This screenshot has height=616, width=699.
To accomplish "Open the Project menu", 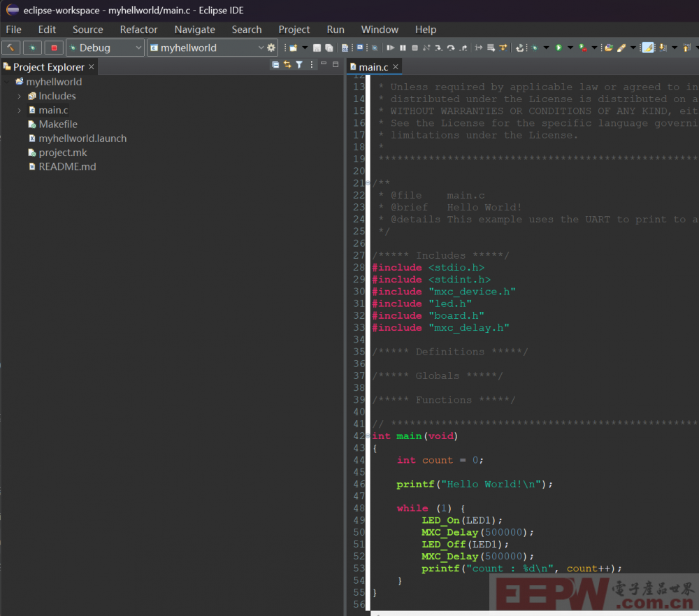I will click(x=294, y=29).
